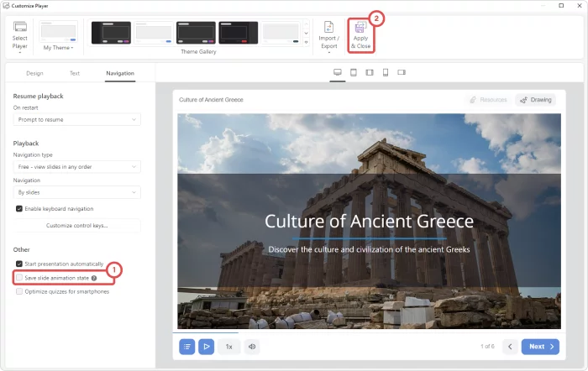588x371 pixels.
Task: Open the Navigation type dropdown
Action: click(x=76, y=167)
